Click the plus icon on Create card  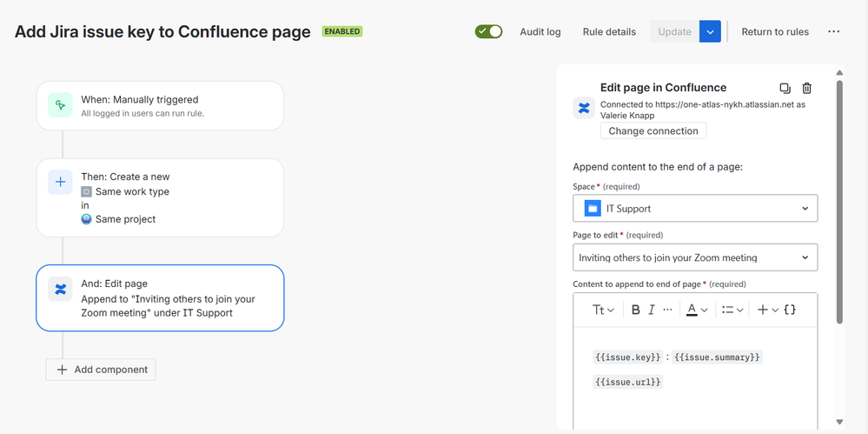[x=60, y=182]
